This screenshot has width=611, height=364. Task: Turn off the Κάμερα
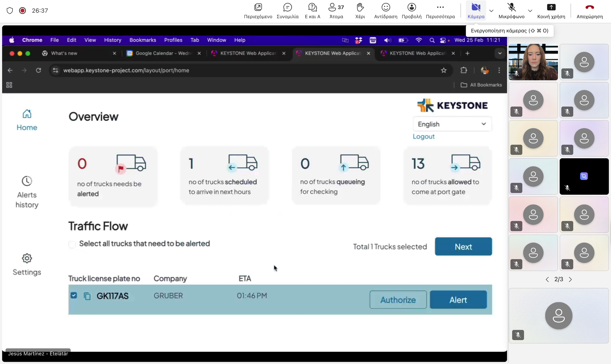(476, 10)
